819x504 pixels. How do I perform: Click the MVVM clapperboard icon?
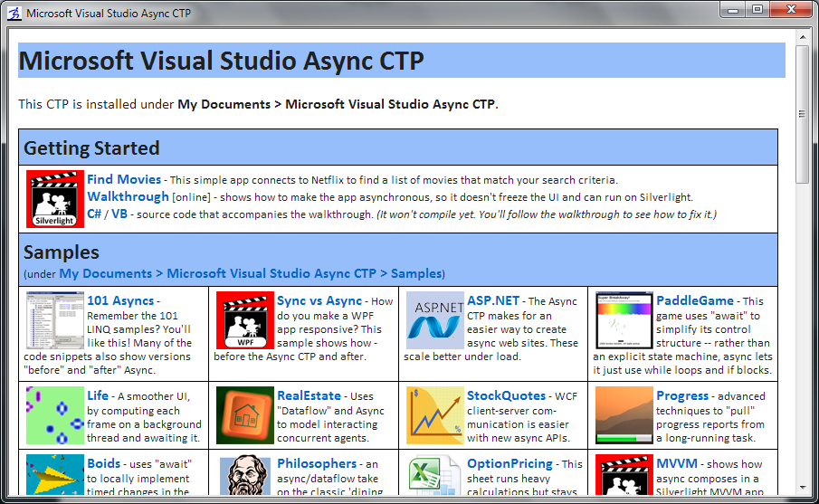click(x=624, y=474)
